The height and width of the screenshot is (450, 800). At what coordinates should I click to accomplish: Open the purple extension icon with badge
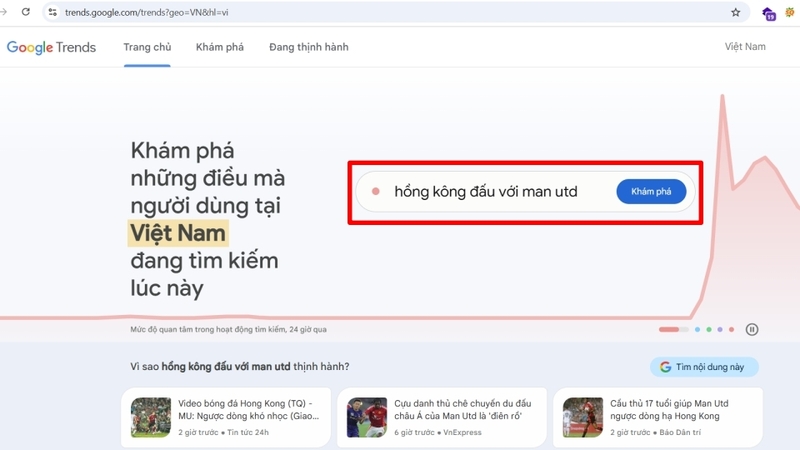click(x=768, y=13)
